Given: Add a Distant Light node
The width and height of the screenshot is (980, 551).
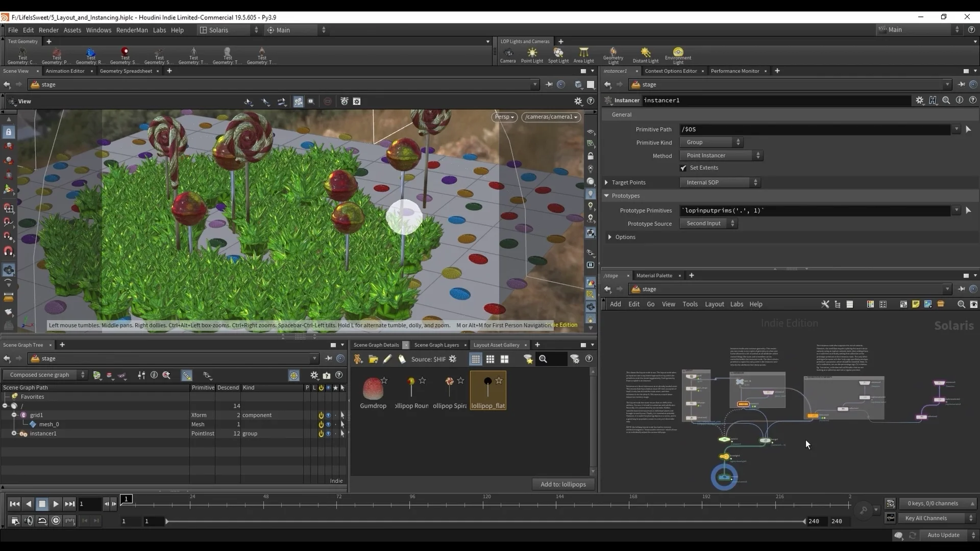Looking at the screenshot, I should pos(645,55).
